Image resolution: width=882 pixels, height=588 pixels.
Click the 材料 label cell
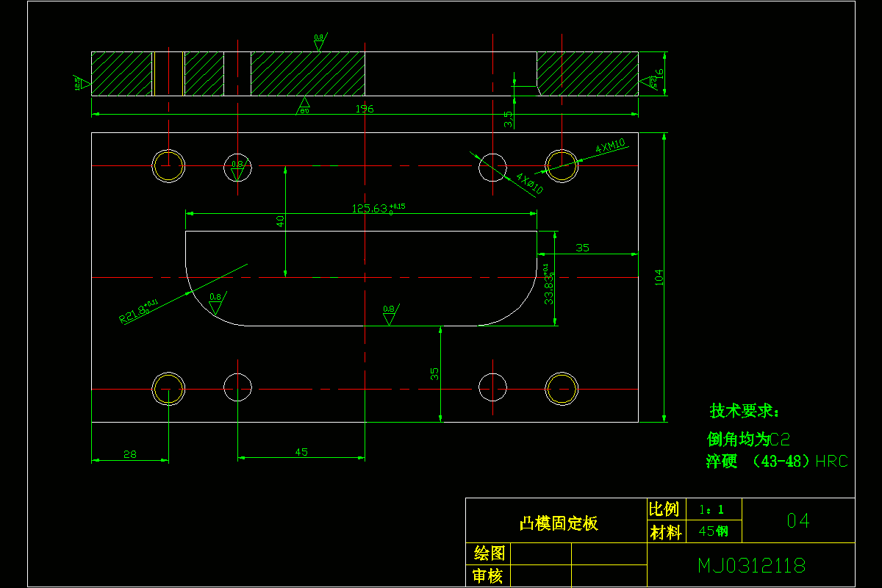pyautogui.click(x=666, y=532)
